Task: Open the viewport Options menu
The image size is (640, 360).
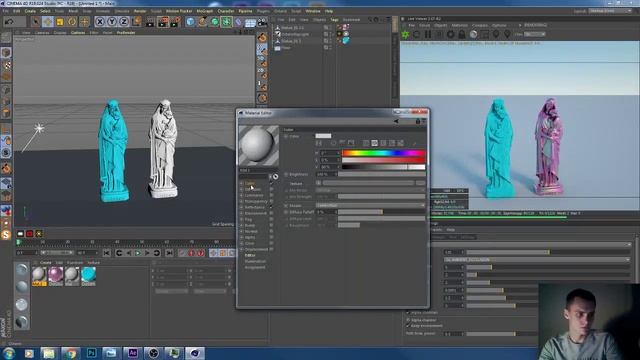Action: [x=78, y=32]
